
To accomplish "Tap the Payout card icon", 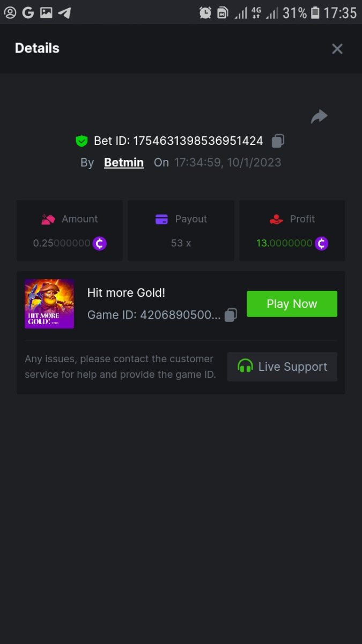I will (161, 219).
